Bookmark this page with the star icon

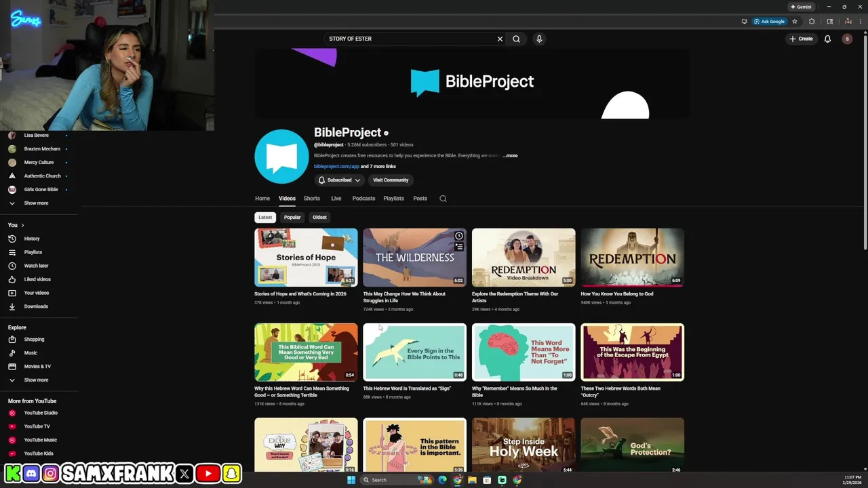795,21
